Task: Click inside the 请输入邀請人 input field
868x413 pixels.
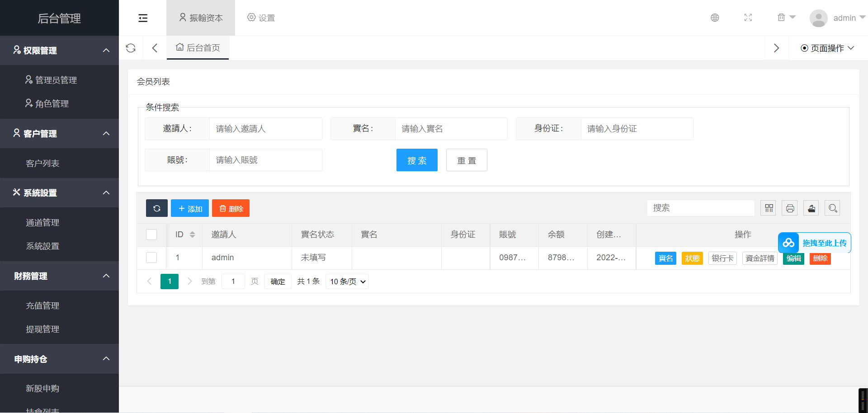Action: pyautogui.click(x=265, y=129)
